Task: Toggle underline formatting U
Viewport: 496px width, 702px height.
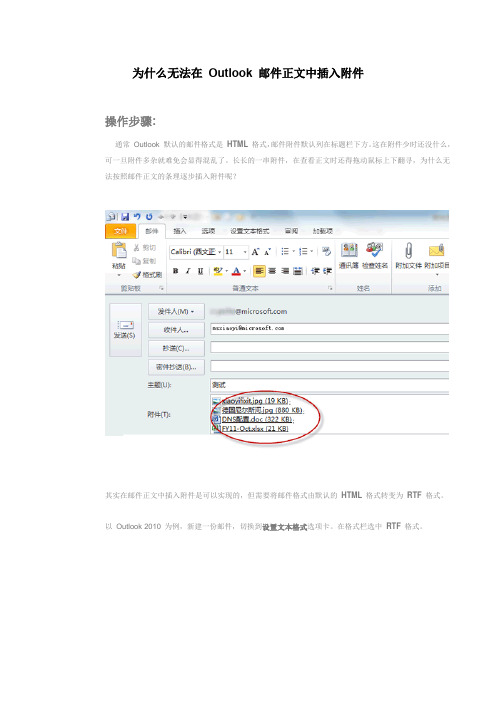Action: 201,271
